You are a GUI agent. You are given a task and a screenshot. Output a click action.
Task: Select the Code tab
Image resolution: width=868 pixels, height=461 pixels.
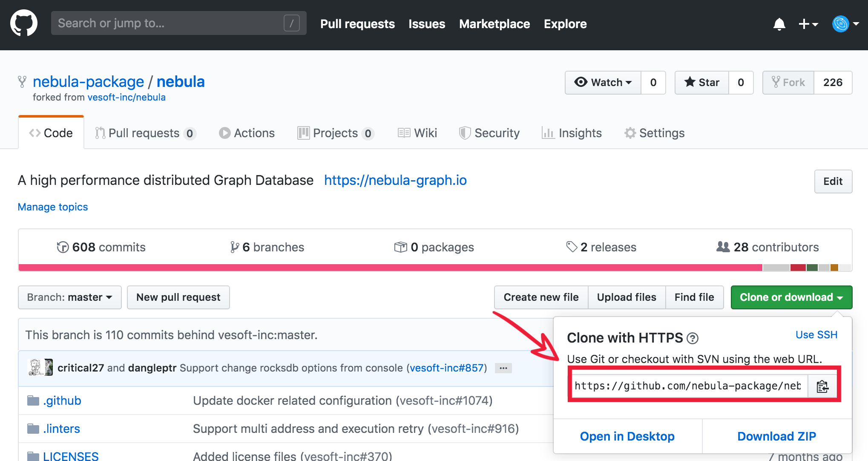tap(51, 133)
